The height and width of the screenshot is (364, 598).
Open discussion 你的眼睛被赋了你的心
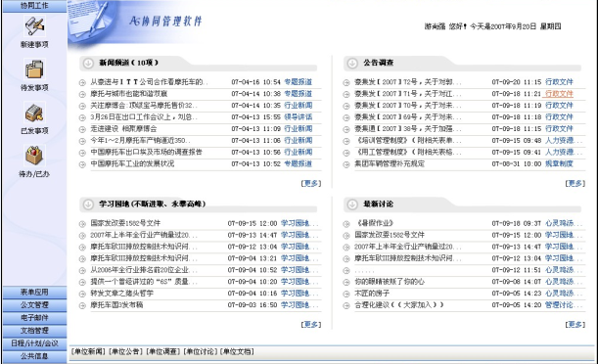point(390,282)
